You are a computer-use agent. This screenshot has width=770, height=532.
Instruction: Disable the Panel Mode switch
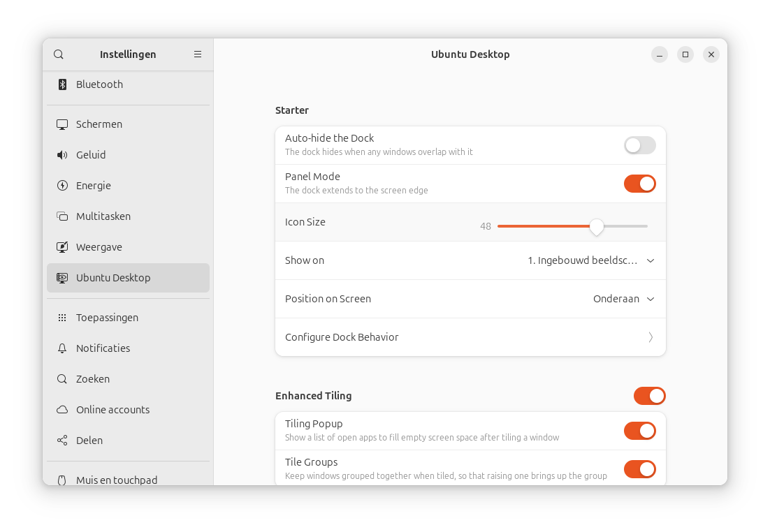pyautogui.click(x=639, y=184)
